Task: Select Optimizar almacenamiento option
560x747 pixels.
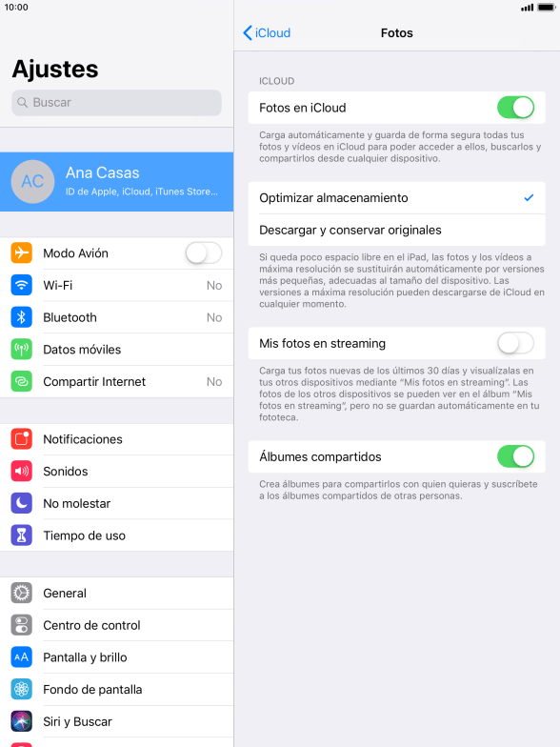Action: point(396,198)
